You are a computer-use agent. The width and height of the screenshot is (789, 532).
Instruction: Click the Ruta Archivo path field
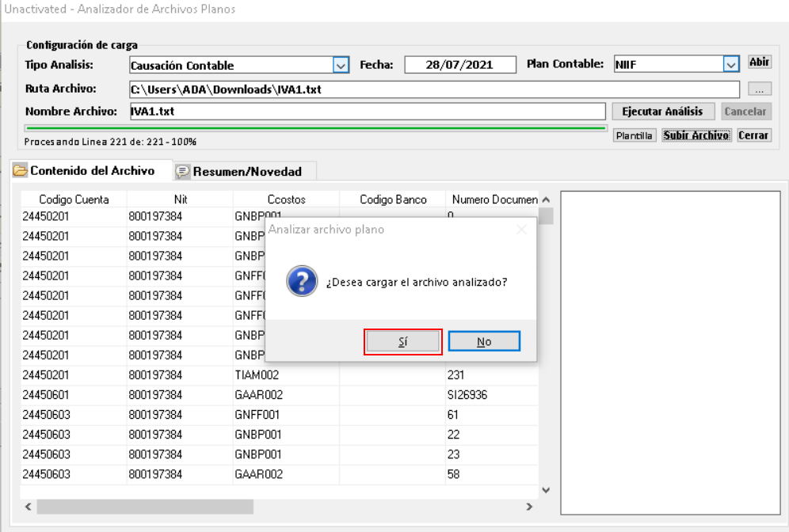tap(433, 89)
